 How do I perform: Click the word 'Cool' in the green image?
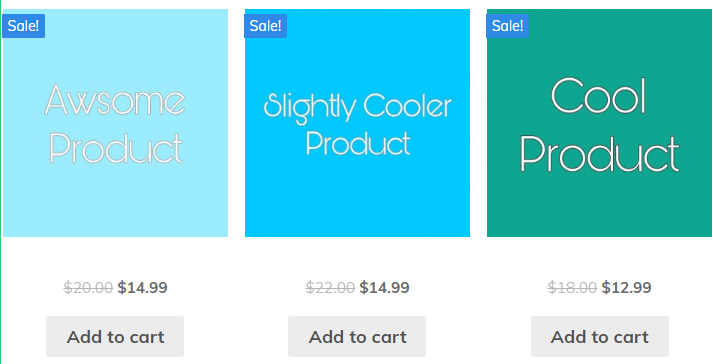pos(598,96)
